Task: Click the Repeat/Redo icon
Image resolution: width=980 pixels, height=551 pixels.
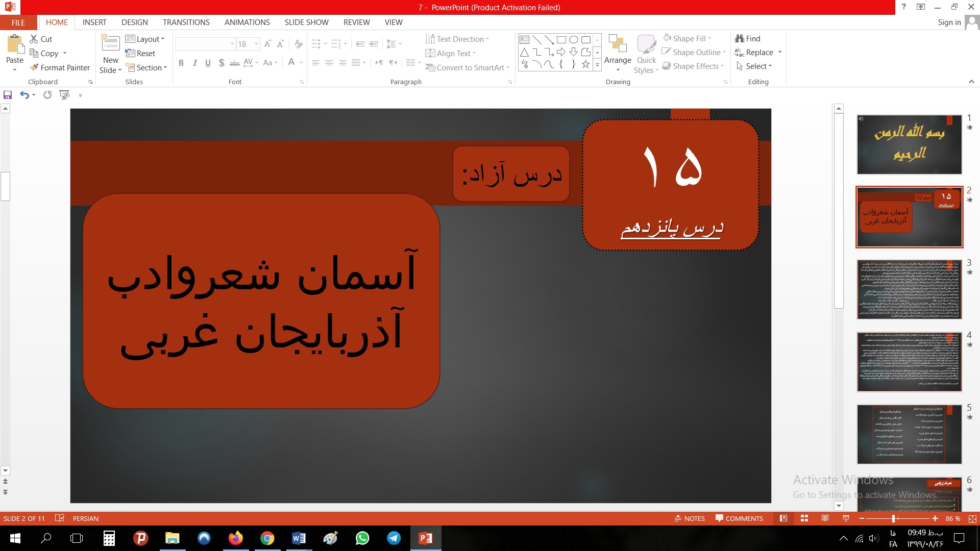Action: [x=47, y=95]
